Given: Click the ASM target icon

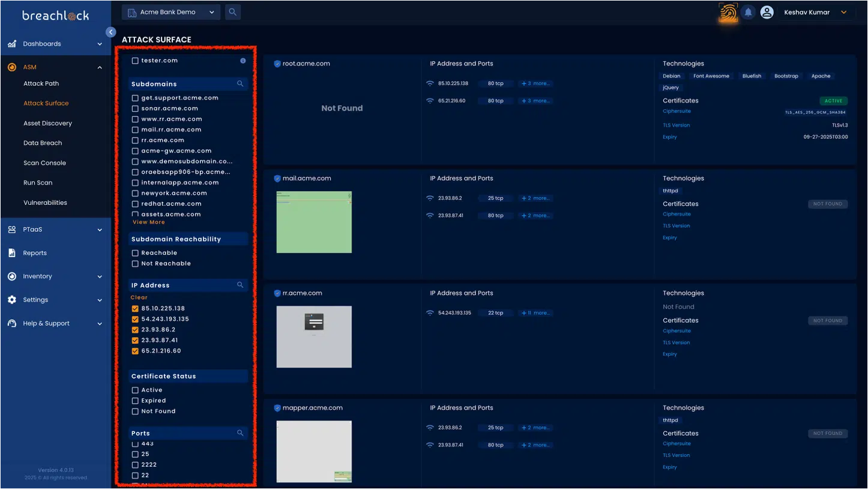Looking at the screenshot, I should click(x=12, y=67).
